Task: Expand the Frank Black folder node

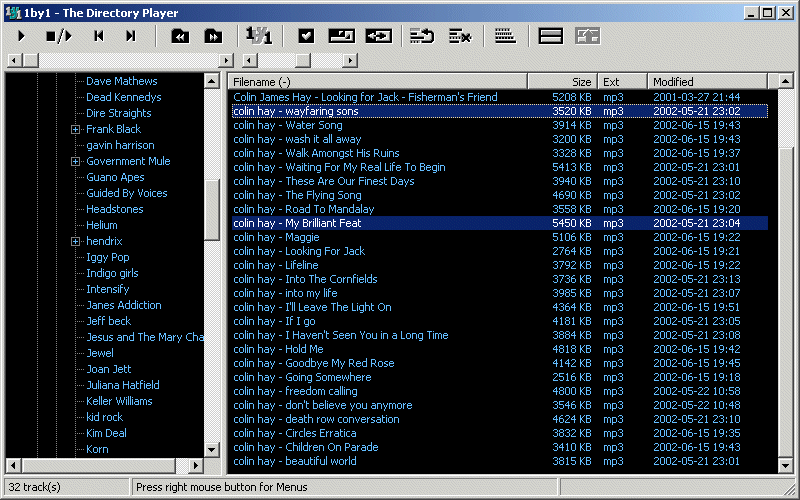Action: coord(75,129)
